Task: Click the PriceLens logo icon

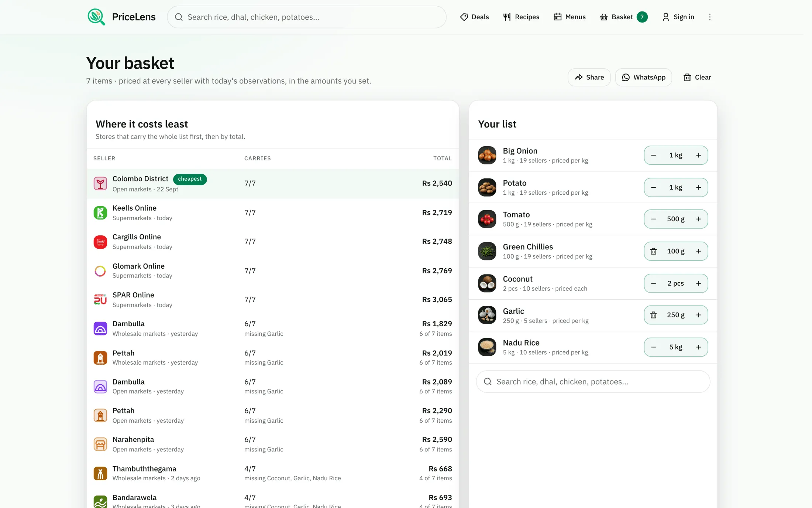Action: pyautogui.click(x=96, y=17)
